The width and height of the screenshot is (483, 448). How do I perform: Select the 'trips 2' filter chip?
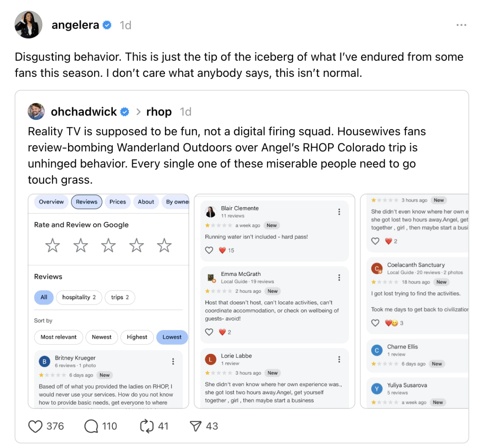(x=120, y=297)
